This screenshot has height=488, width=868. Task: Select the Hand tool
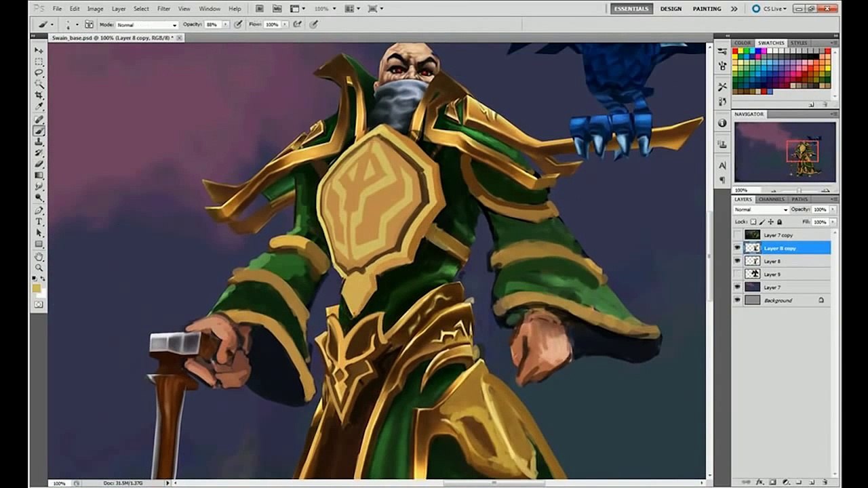click(x=39, y=257)
